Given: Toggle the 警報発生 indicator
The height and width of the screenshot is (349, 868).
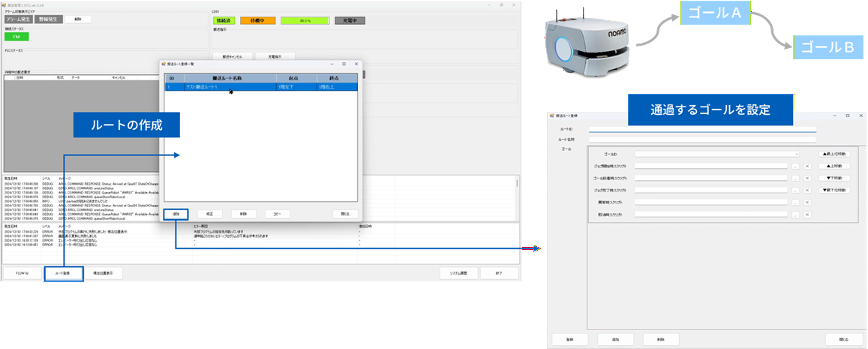Looking at the screenshot, I should point(47,20).
